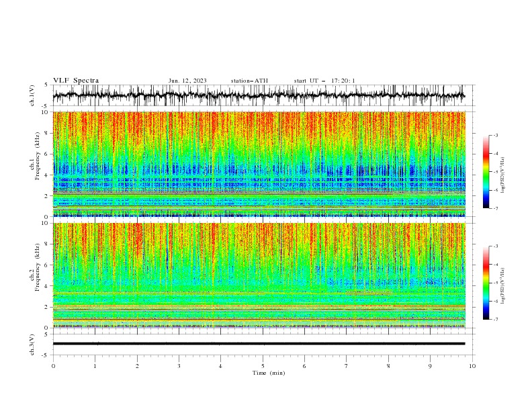The height and width of the screenshot is (411, 532).
Task: Click the 'Time (min)' axis label
Action: (x=269, y=373)
